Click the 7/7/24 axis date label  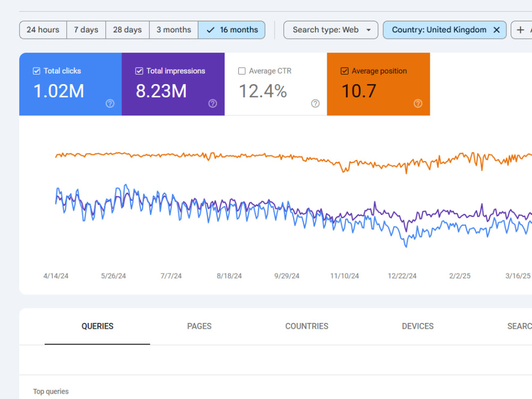pos(171,276)
